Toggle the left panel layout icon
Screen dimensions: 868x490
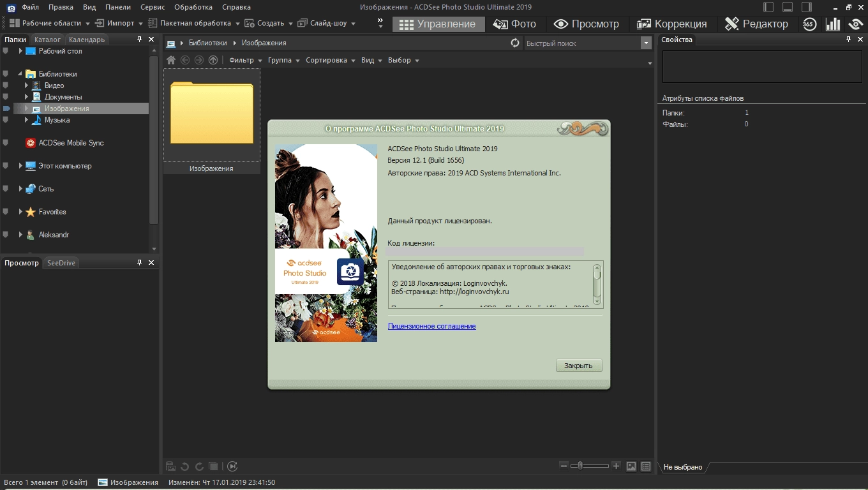768,7
